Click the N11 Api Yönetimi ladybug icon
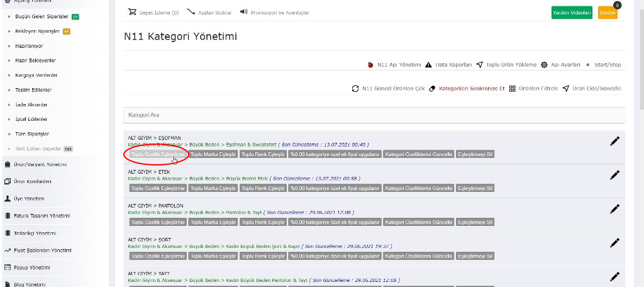Screen dimensions: 644x287 [x=370, y=65]
